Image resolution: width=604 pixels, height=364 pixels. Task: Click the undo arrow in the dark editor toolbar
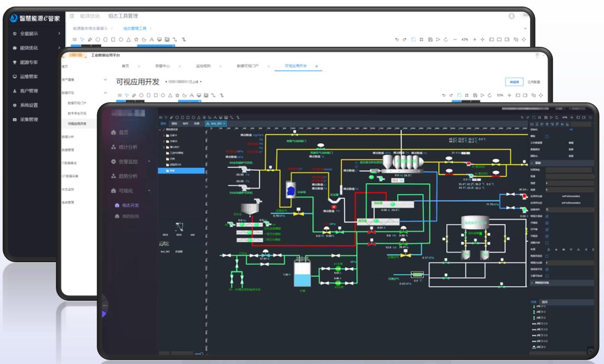pos(522,117)
